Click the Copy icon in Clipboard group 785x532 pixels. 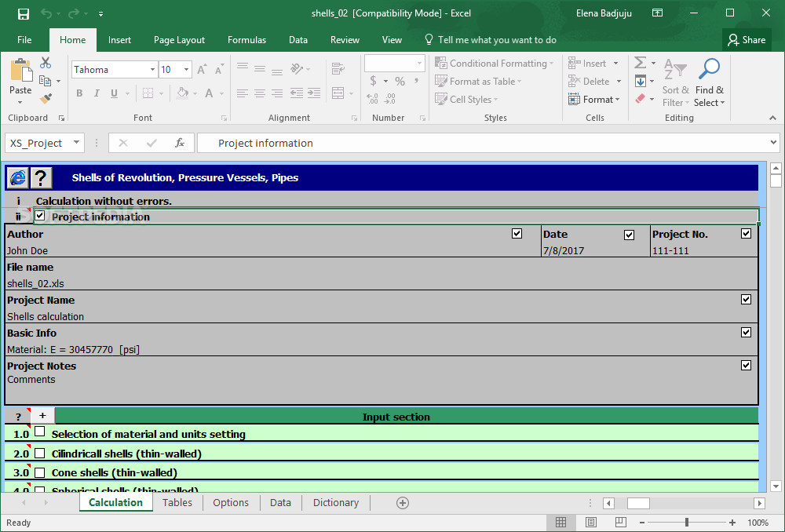point(45,81)
